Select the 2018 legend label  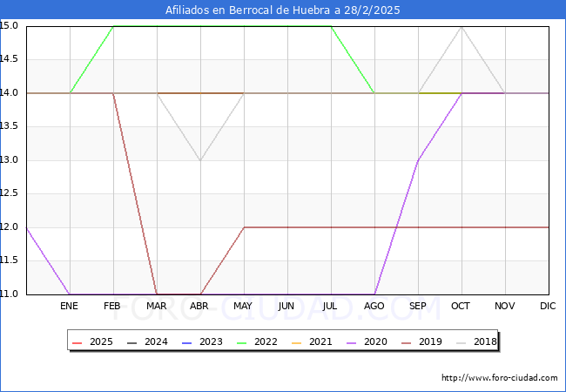coord(485,341)
